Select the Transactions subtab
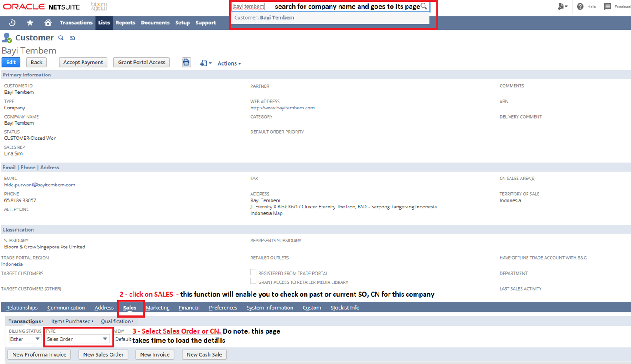This screenshot has width=631, height=364. [x=25, y=321]
